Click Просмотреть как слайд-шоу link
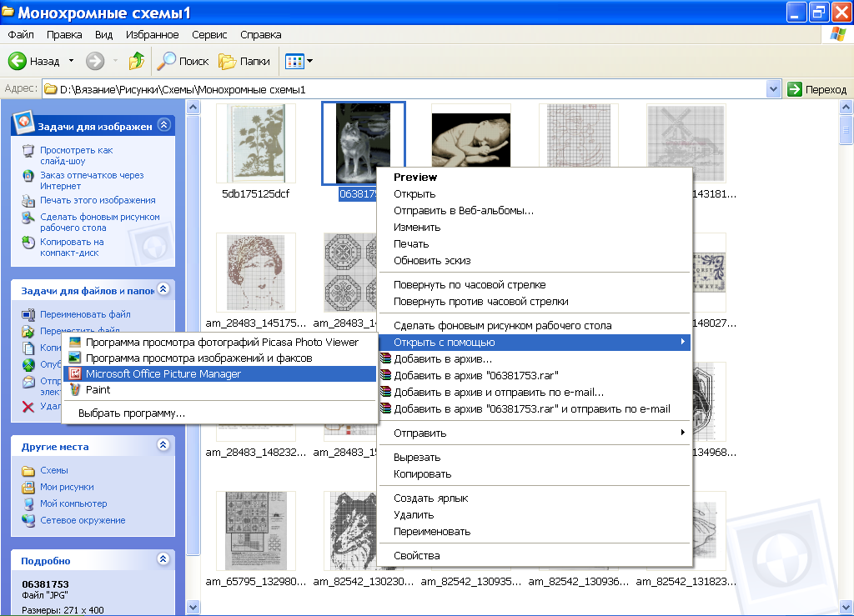This screenshot has width=854, height=616. click(76, 156)
